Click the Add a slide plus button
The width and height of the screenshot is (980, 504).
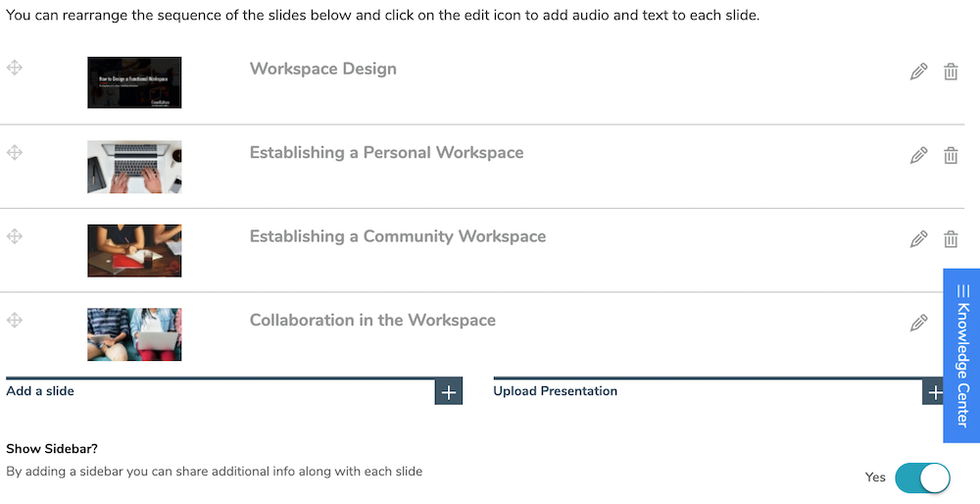449,392
